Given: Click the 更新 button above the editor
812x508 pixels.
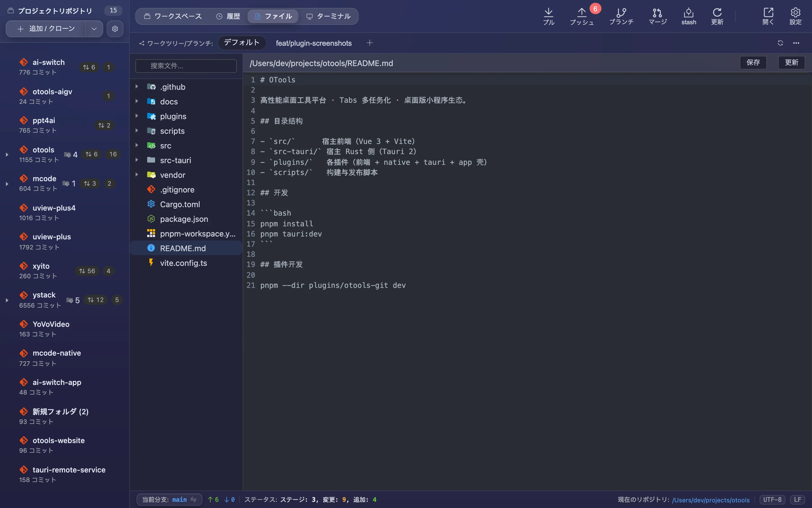Looking at the screenshot, I should (791, 62).
